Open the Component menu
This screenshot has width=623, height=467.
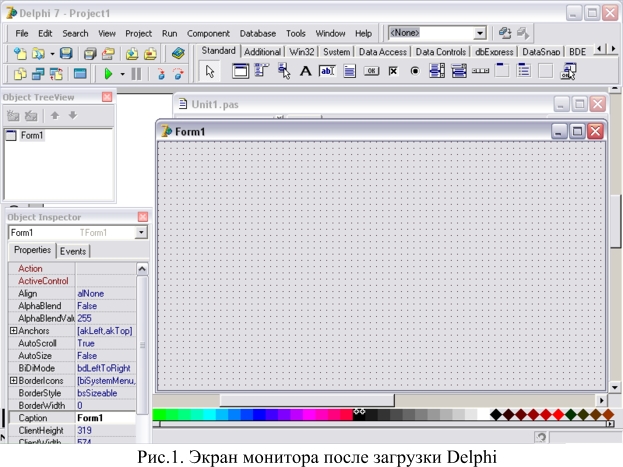click(x=208, y=33)
